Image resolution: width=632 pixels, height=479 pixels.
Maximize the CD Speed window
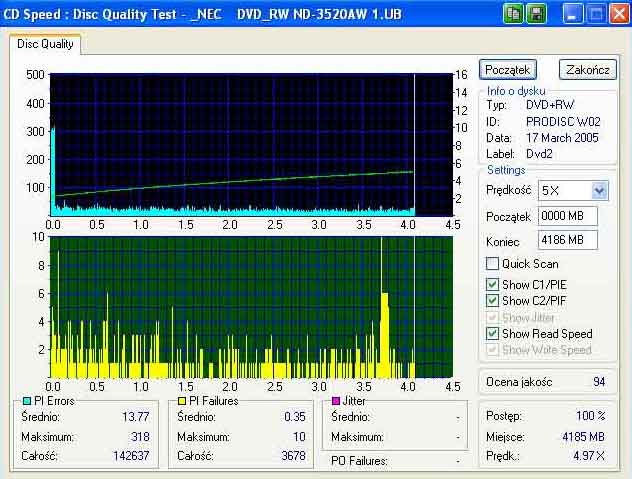[x=596, y=14]
